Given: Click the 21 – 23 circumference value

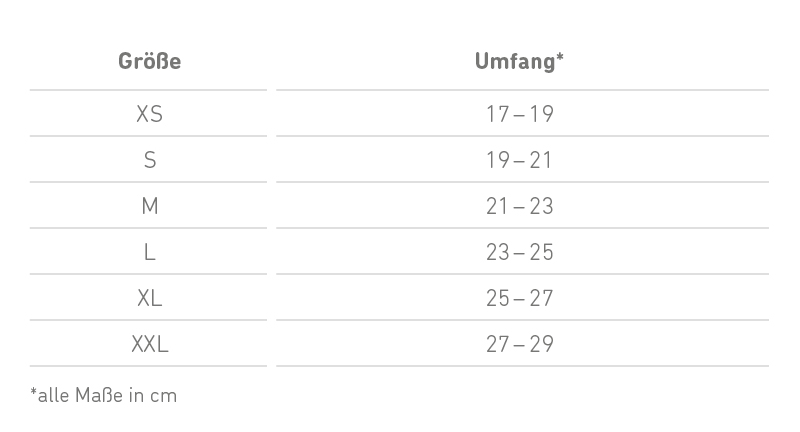Looking at the screenshot, I should (x=520, y=206).
